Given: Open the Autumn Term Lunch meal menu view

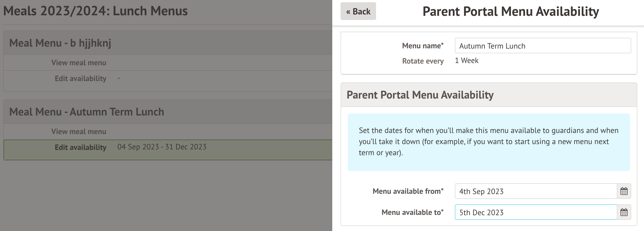Looking at the screenshot, I should 78,131.
